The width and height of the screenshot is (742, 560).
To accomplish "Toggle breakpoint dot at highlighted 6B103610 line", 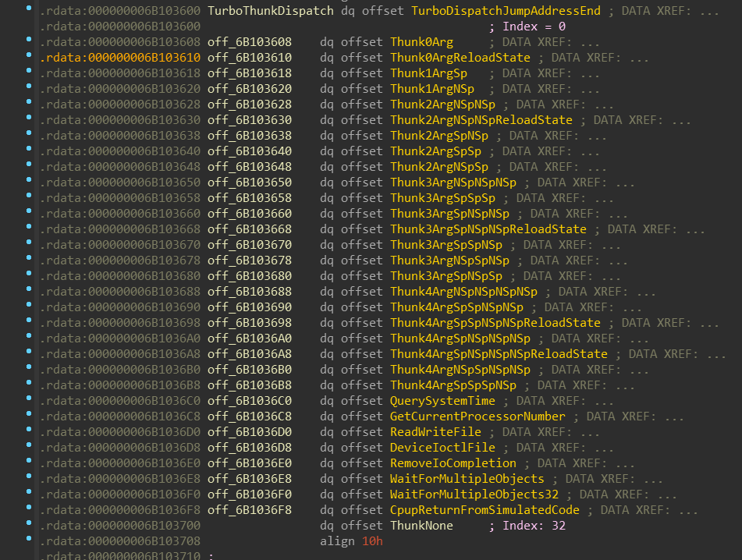I will pos(29,55).
